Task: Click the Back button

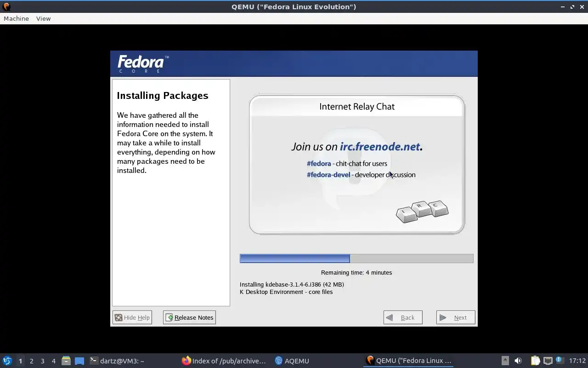Action: 403,317
